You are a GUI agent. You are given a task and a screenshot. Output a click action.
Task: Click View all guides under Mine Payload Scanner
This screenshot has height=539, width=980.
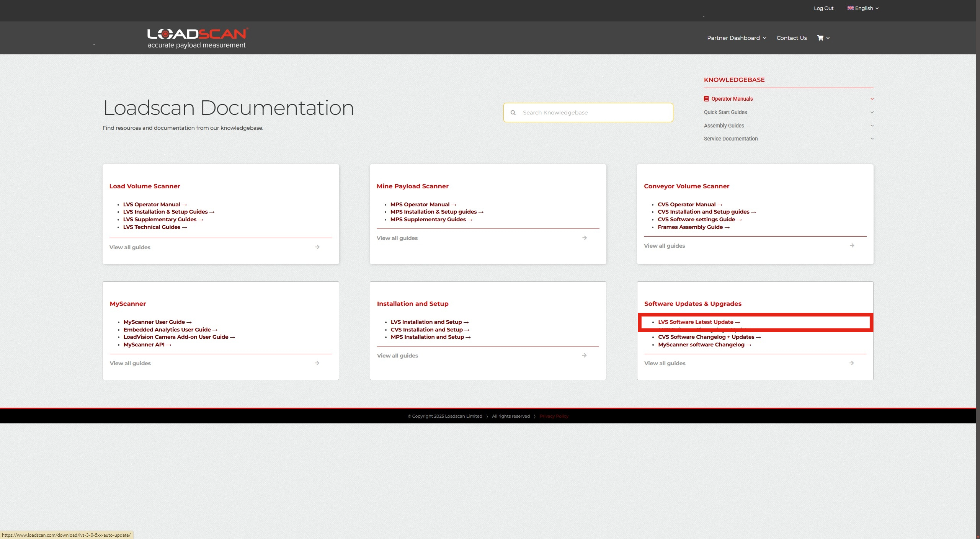pyautogui.click(x=397, y=238)
